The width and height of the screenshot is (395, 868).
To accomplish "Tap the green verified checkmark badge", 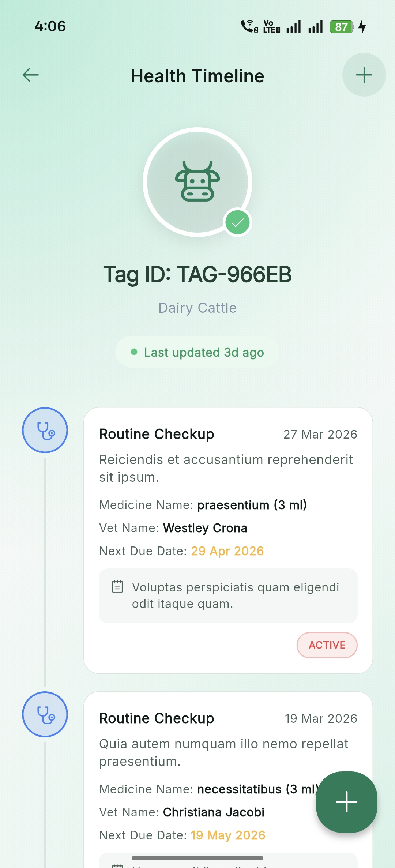I will (237, 222).
